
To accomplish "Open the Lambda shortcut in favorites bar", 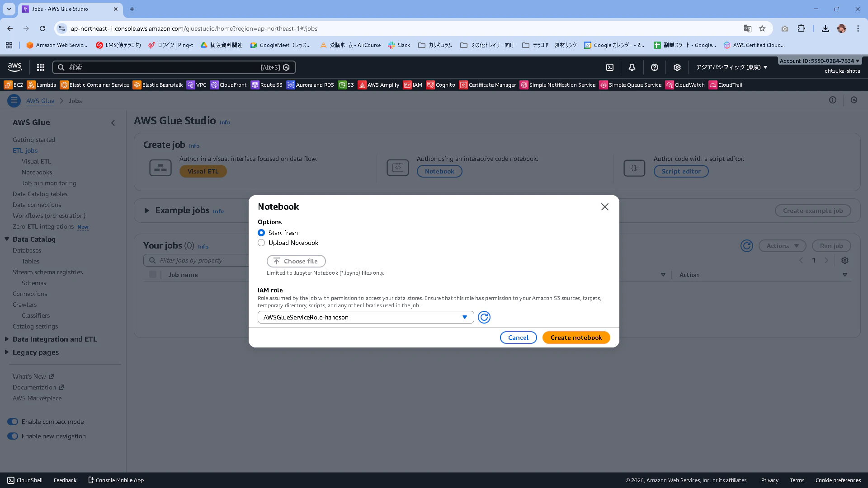I will (x=41, y=85).
